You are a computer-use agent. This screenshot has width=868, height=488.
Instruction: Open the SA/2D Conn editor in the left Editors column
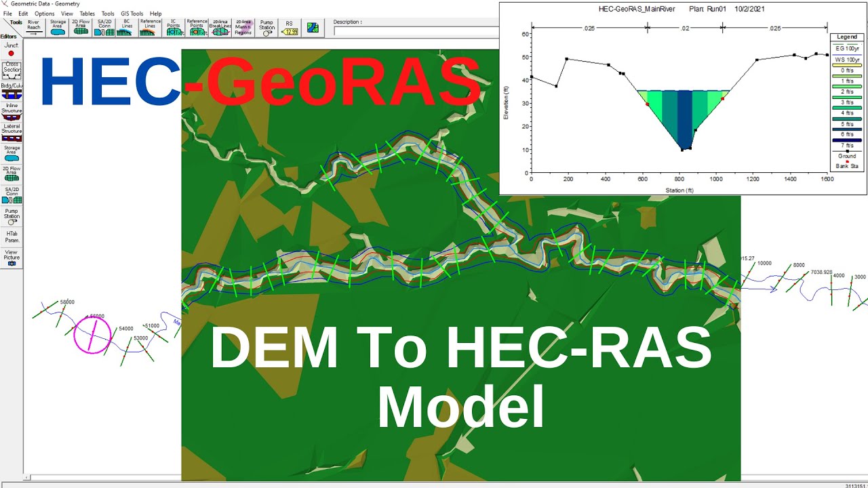(12, 195)
